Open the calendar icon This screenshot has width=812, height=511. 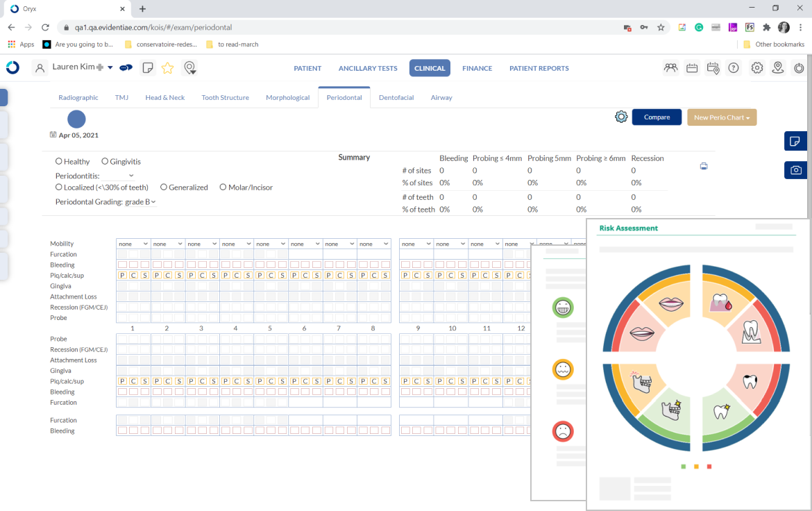691,67
